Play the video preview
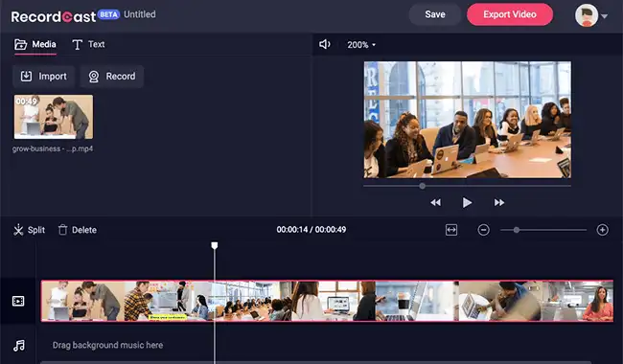The width and height of the screenshot is (623, 364). 468,202
